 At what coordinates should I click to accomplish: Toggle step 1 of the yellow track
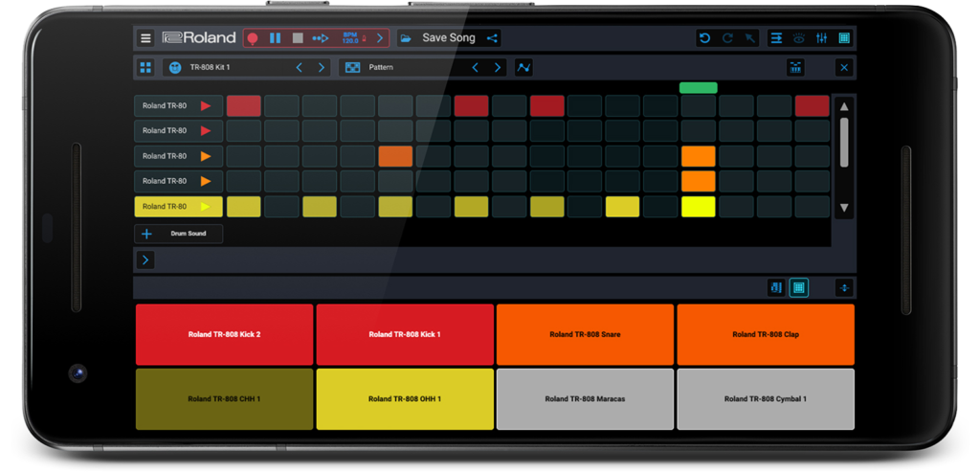(244, 207)
